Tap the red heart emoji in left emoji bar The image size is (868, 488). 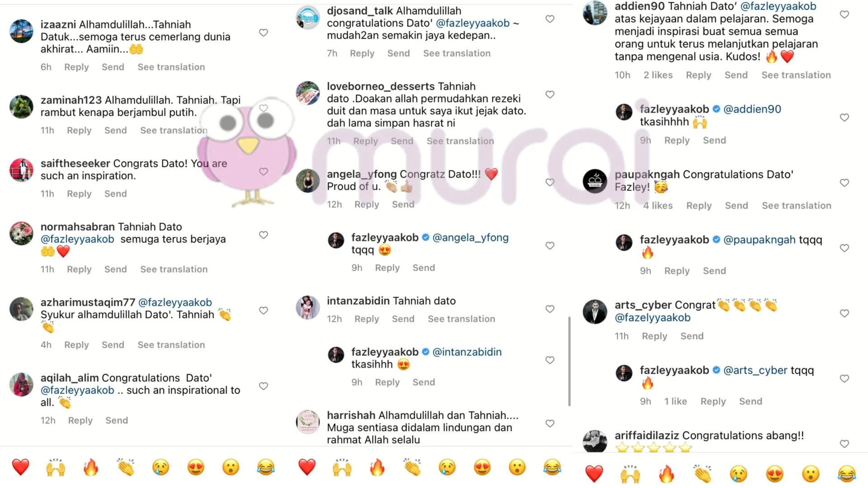(20, 467)
